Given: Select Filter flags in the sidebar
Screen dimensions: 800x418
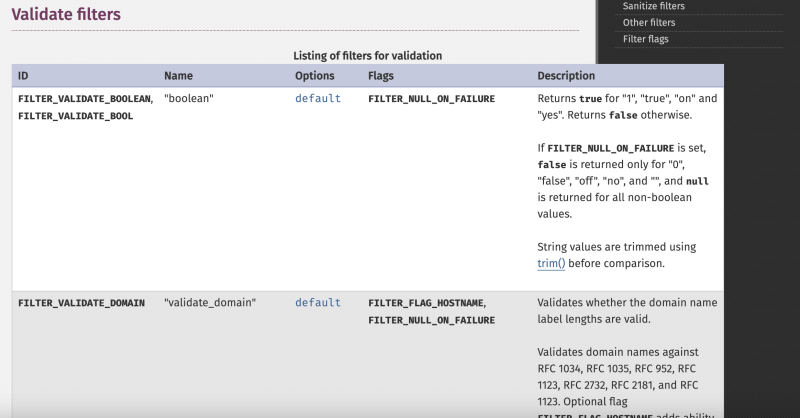Looking at the screenshot, I should click(645, 39).
